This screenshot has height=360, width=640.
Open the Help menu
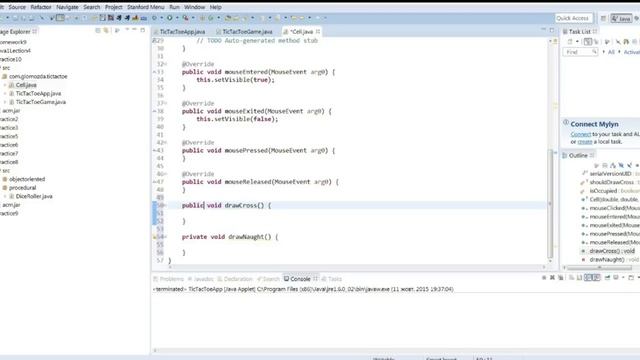coord(216,7)
